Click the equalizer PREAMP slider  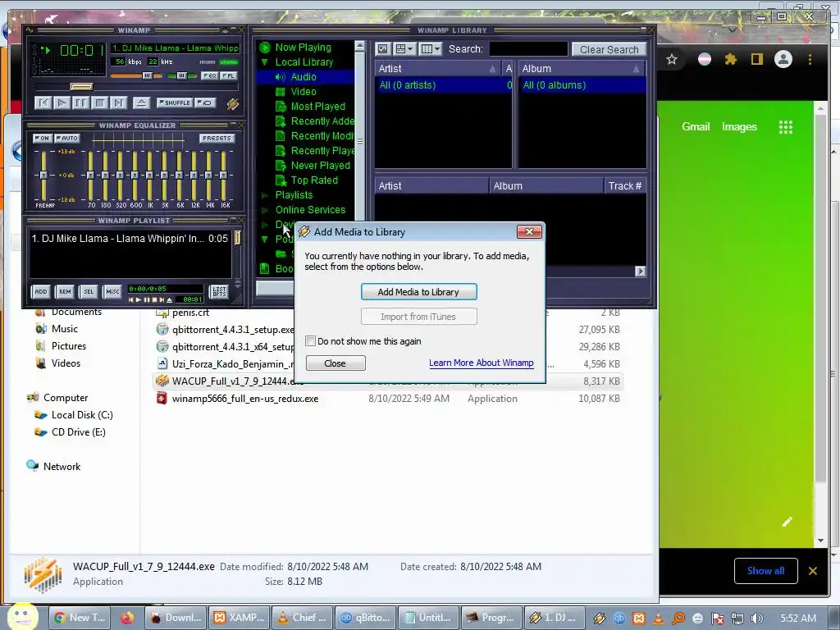(43, 176)
